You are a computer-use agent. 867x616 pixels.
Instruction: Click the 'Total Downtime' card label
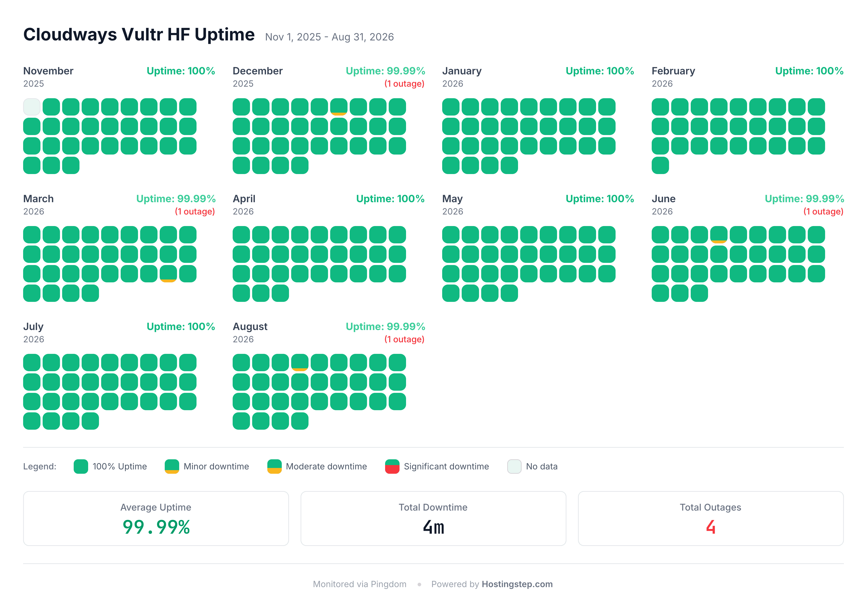point(433,507)
